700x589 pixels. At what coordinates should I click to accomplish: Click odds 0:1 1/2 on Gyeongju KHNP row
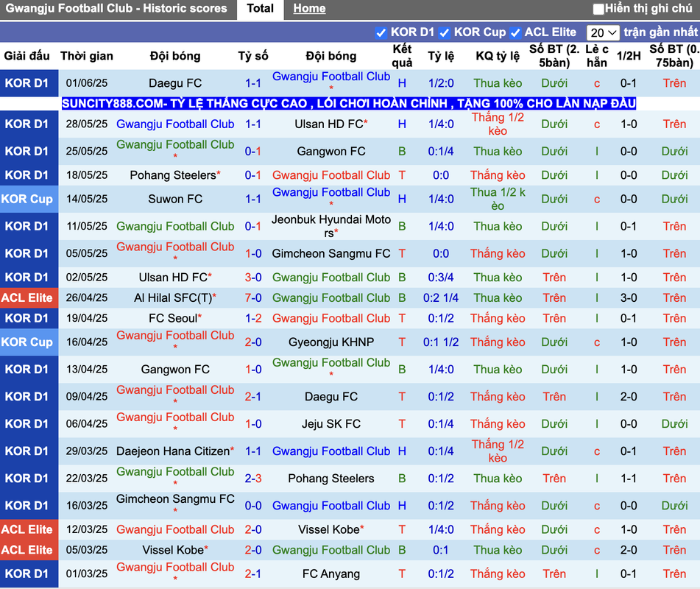[441, 342]
